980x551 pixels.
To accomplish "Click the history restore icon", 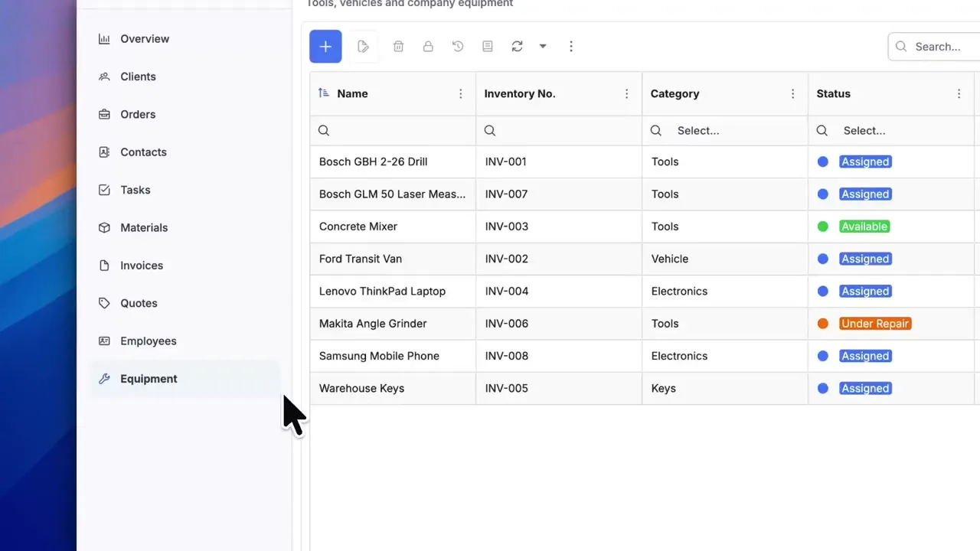I will 458,47.
